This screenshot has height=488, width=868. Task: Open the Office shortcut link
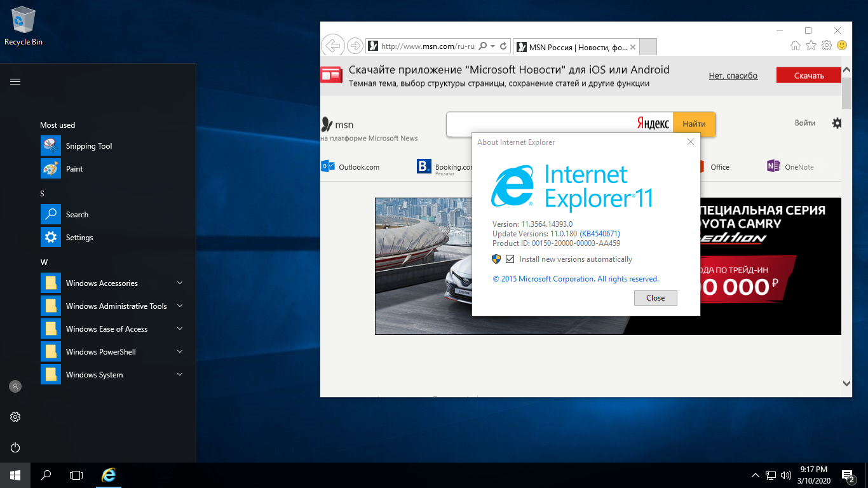tap(714, 167)
